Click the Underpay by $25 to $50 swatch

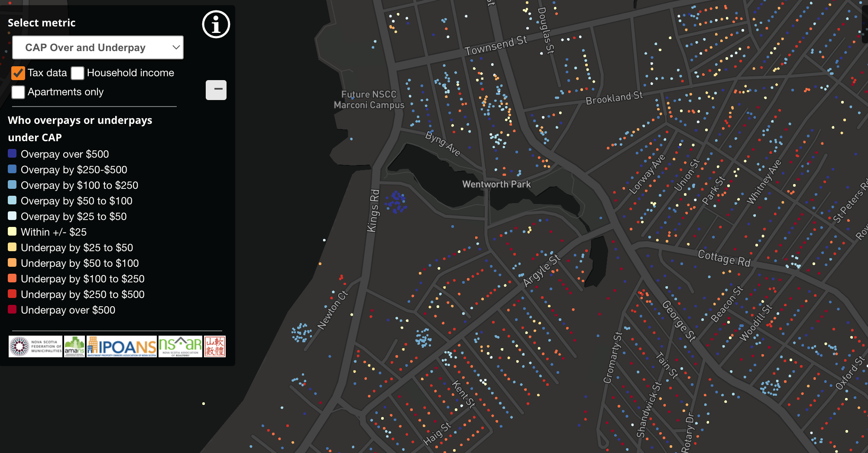point(12,247)
